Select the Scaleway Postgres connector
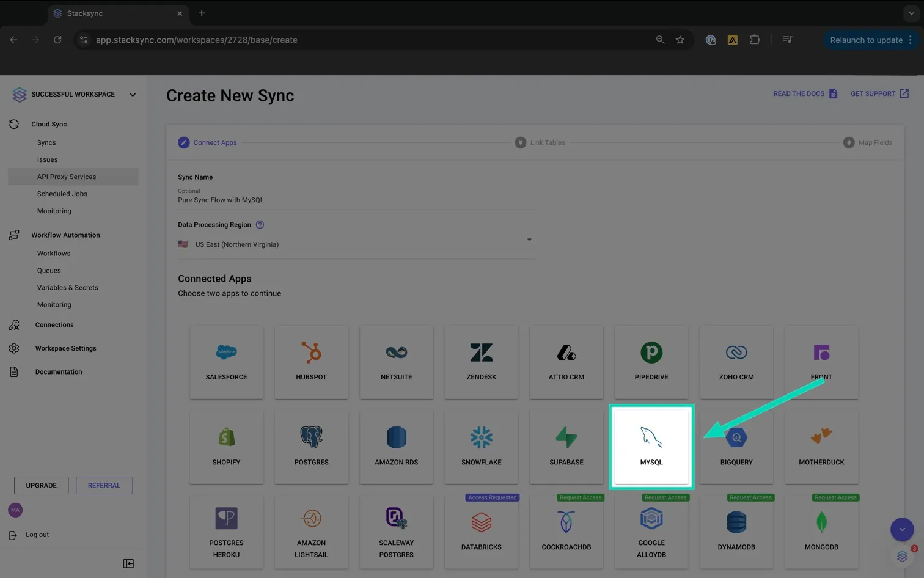924x578 pixels. (x=396, y=532)
